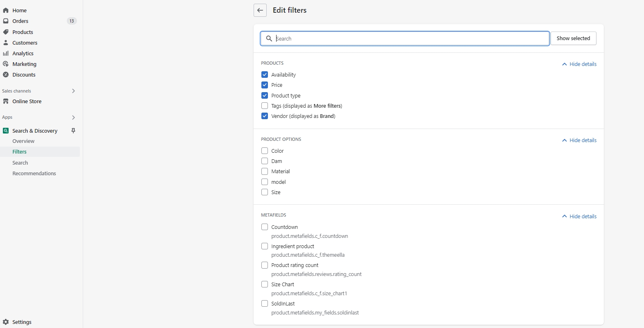The image size is (644, 328).
Task: Expand the Sales channels chevron
Action: tap(73, 91)
